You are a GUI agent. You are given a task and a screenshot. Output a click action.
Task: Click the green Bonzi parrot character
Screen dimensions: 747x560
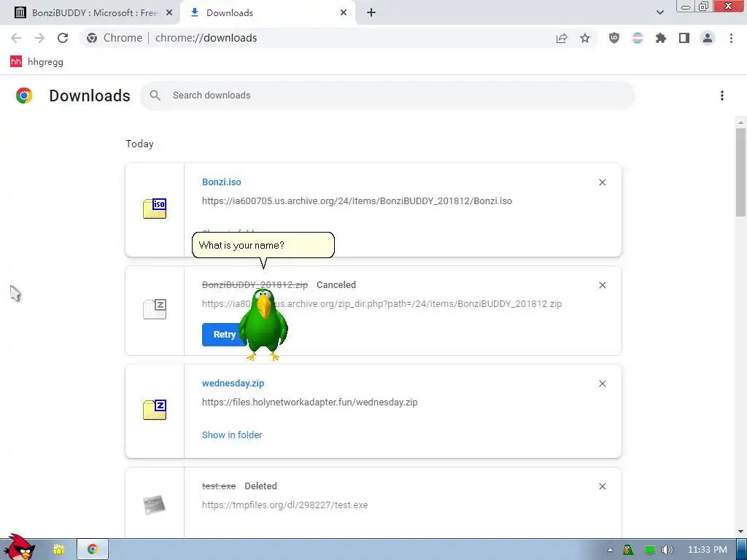tap(263, 324)
